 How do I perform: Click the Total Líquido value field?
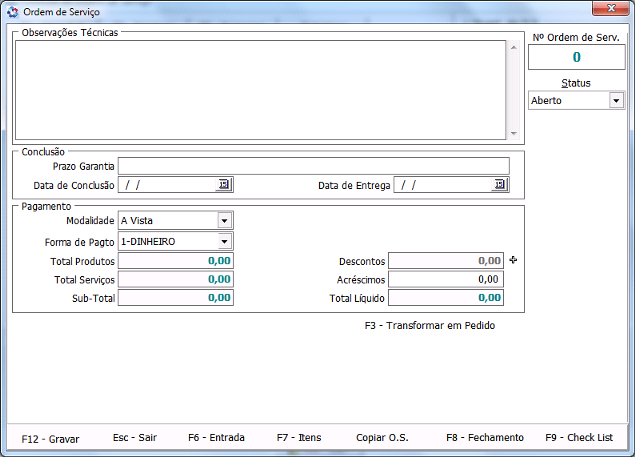coord(446,298)
